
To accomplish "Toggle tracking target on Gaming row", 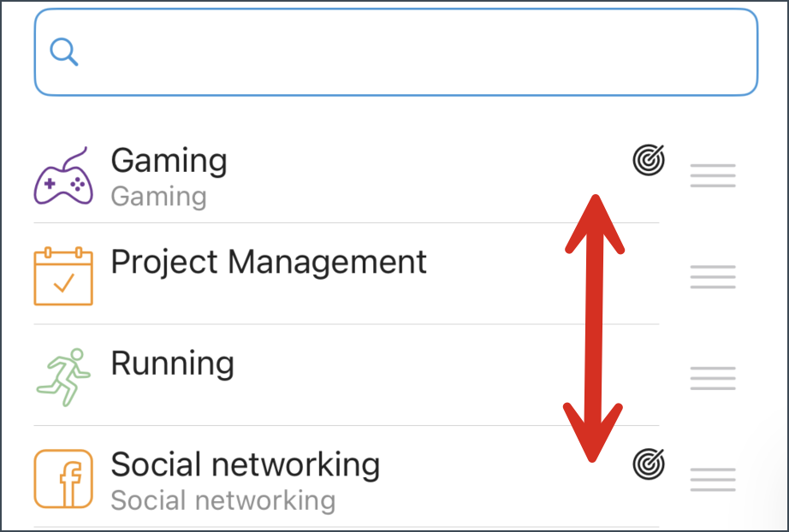I will point(649,161).
